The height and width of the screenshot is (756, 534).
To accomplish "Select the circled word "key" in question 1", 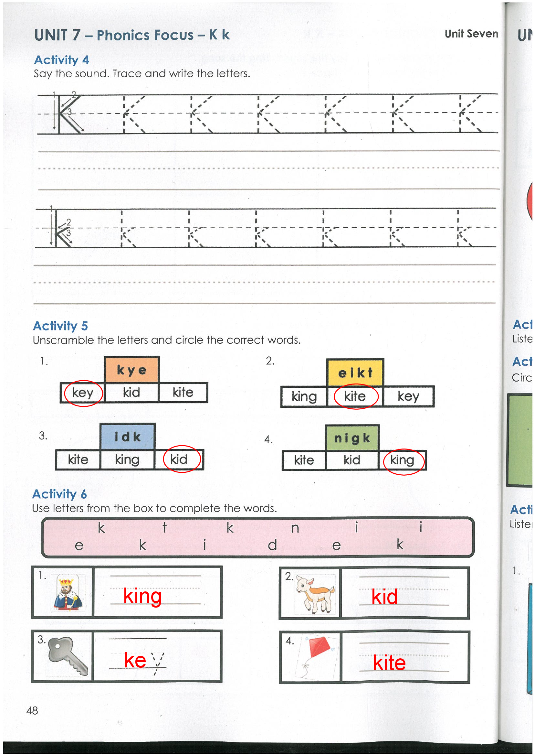I will [83, 393].
